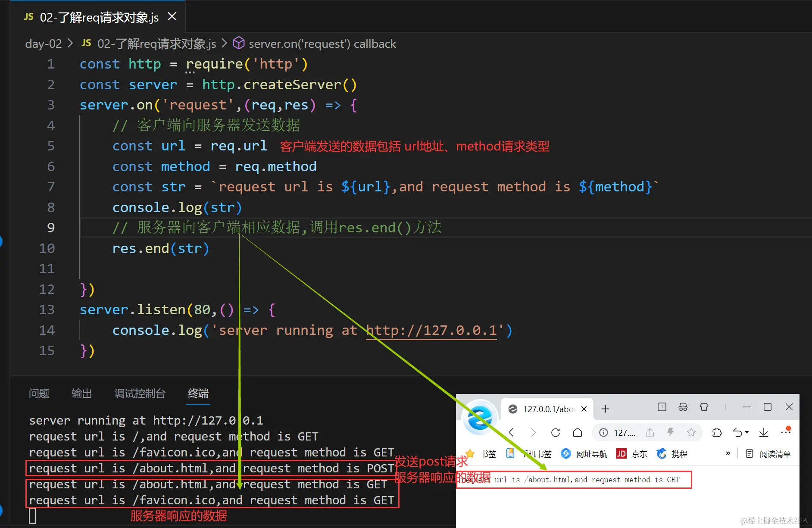Go to the browser home page
The image size is (812, 528).
(578, 432)
